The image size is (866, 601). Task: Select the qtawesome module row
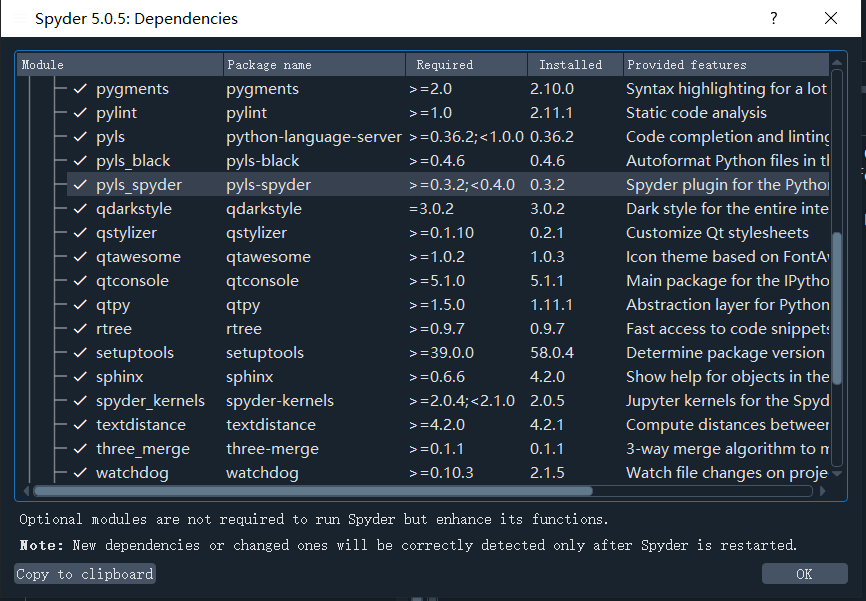tap(448, 257)
